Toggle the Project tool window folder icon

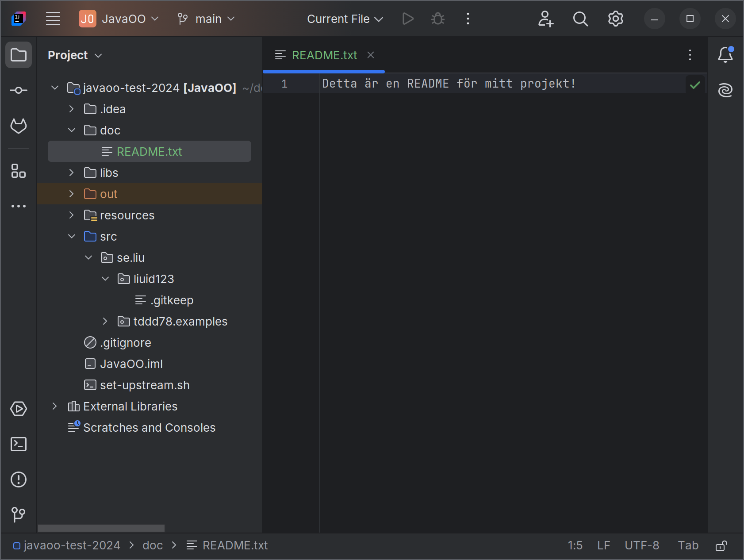[19, 55]
